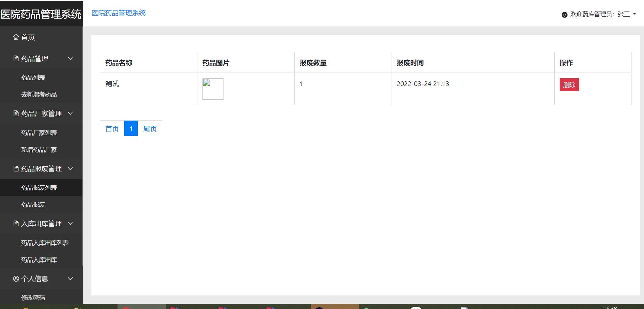Screen dimensions: 644x309
Task: Collapse the 个人信息 chevron
Action: pyautogui.click(x=70, y=279)
